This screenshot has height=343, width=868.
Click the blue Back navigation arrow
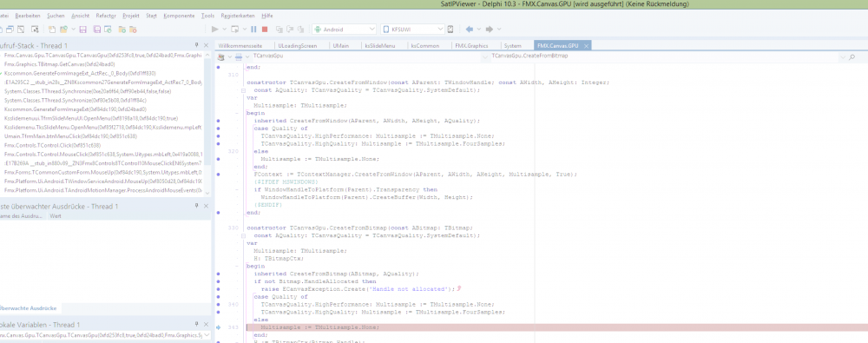470,29
